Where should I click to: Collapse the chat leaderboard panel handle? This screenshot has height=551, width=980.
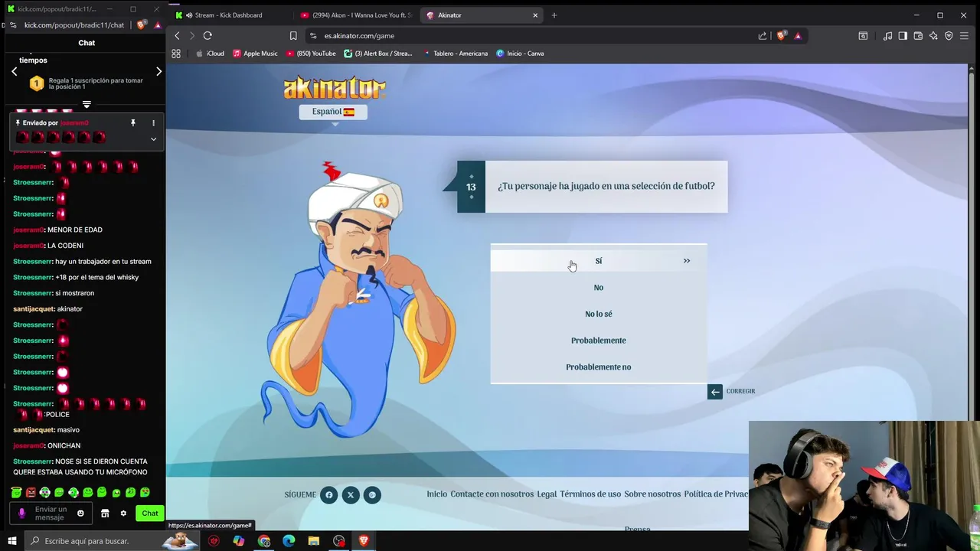87,104
